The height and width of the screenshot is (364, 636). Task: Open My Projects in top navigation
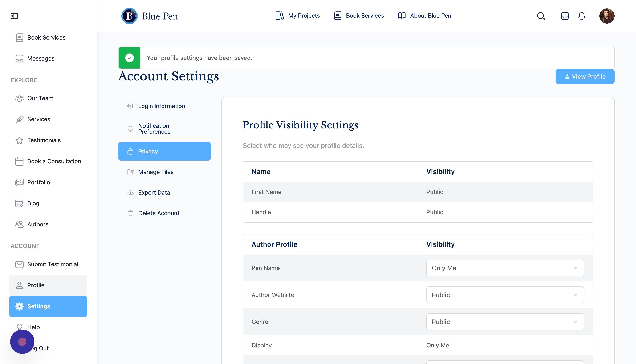297,16
